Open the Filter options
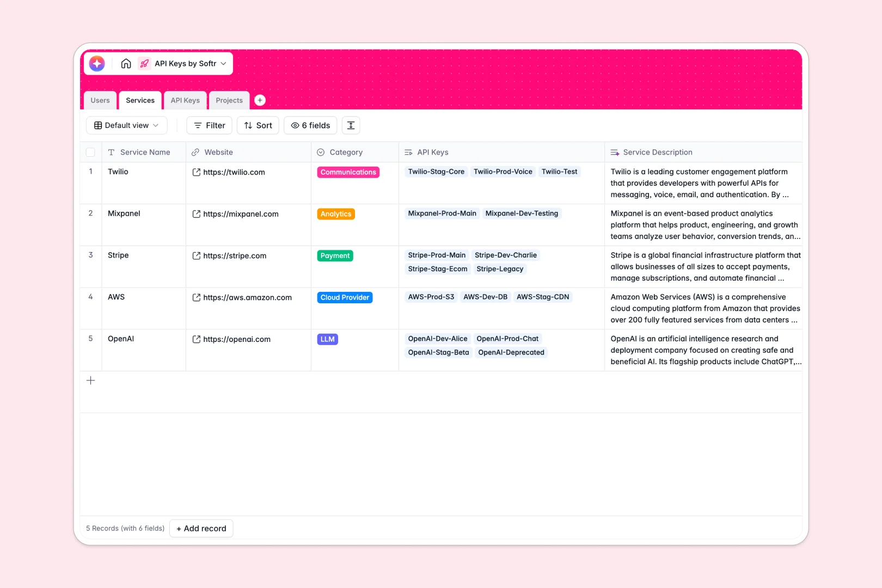This screenshot has width=882, height=588. [x=210, y=125]
